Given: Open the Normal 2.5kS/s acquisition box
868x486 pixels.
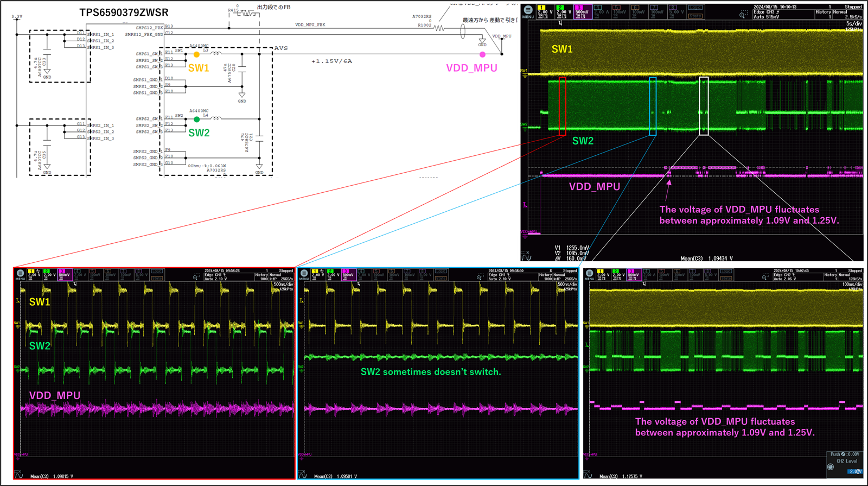Looking at the screenshot, I should [848, 15].
